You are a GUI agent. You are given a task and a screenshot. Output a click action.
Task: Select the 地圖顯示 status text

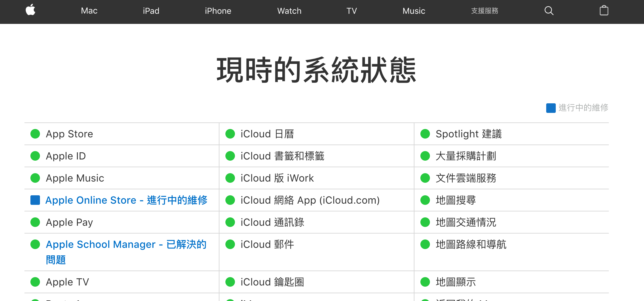click(456, 282)
